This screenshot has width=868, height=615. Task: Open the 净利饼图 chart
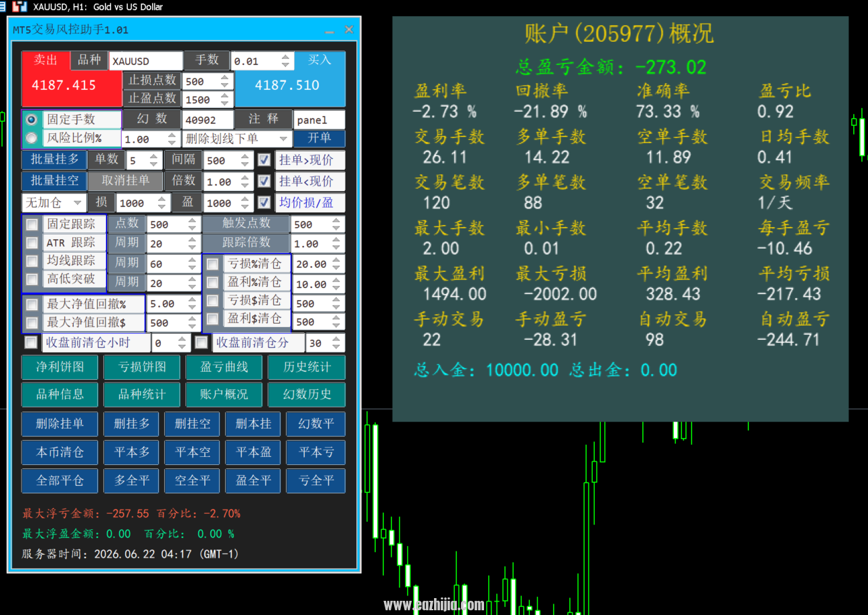tap(60, 368)
